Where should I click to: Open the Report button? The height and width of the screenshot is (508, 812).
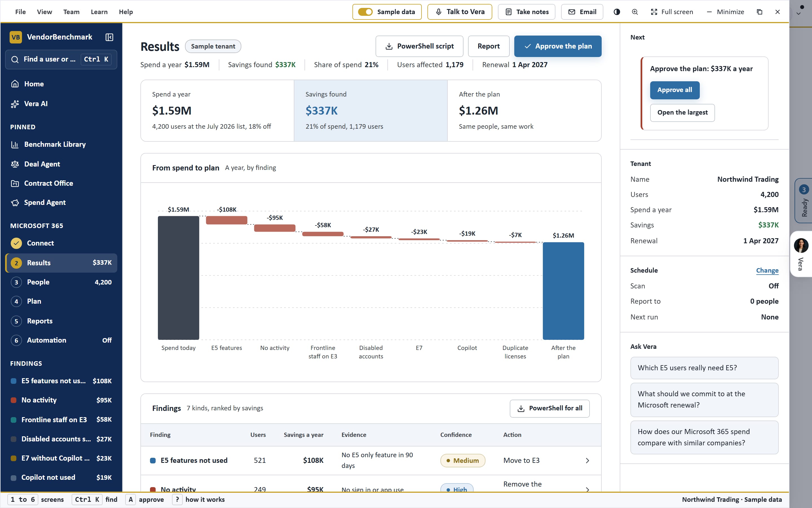[x=489, y=46]
